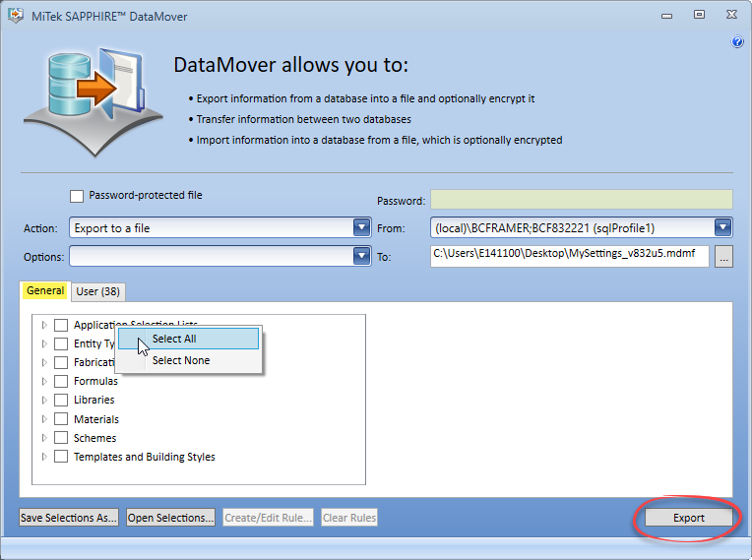Open the From database dropdown arrow
Viewport: 752px width, 560px height.
[x=722, y=227]
